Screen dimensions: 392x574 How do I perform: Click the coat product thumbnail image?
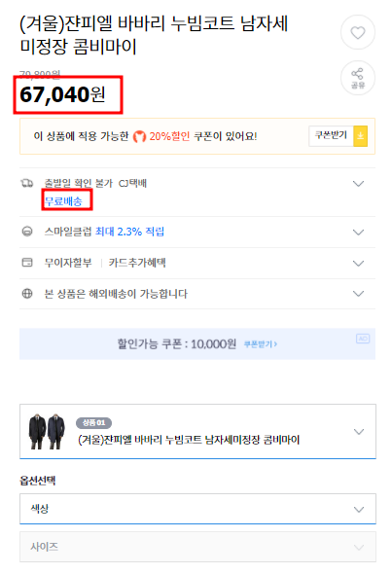tap(47, 432)
